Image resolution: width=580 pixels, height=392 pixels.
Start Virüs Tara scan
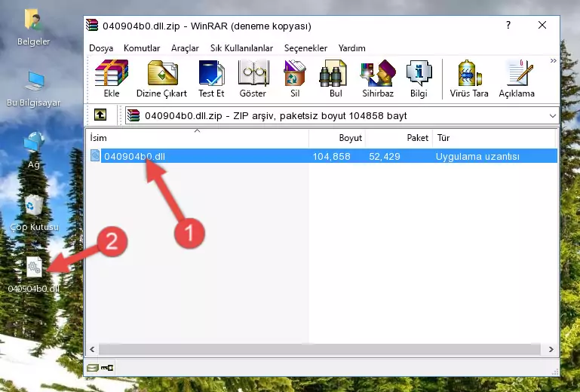point(469,78)
